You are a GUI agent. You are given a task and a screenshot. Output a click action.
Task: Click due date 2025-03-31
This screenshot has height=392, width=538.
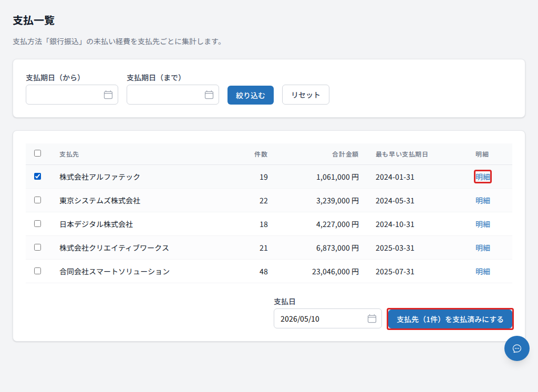[x=395, y=248]
